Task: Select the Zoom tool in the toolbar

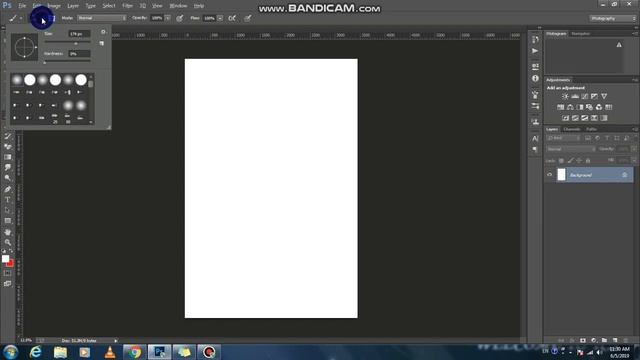Action: point(7,242)
